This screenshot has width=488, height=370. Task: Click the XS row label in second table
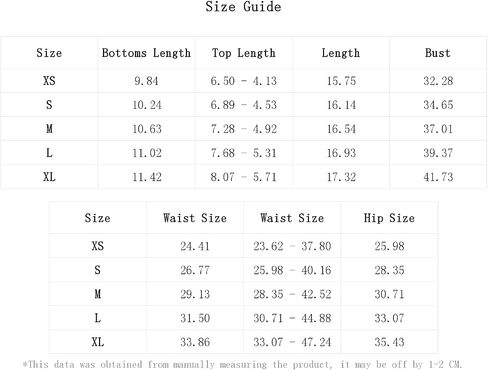(x=98, y=246)
